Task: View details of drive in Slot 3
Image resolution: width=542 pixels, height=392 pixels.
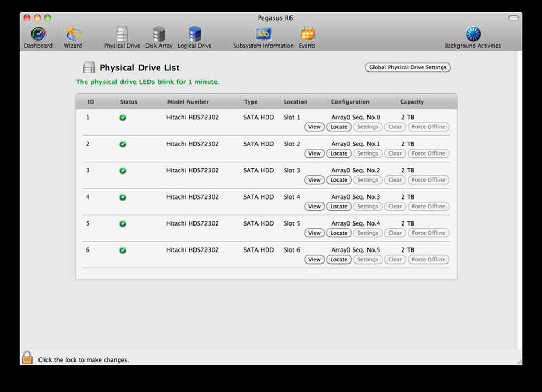Action: [314, 180]
